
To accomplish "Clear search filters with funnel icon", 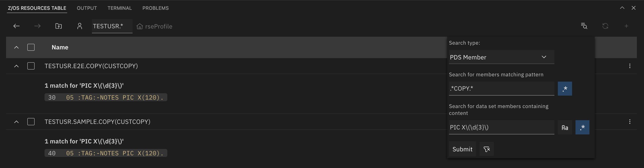I will point(486,149).
